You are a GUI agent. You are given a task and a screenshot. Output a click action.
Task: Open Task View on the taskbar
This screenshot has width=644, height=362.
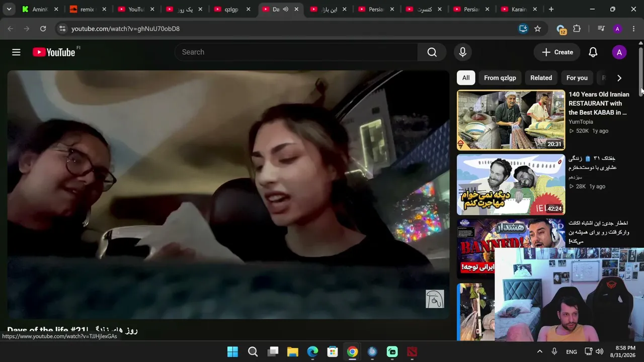[273, 351]
